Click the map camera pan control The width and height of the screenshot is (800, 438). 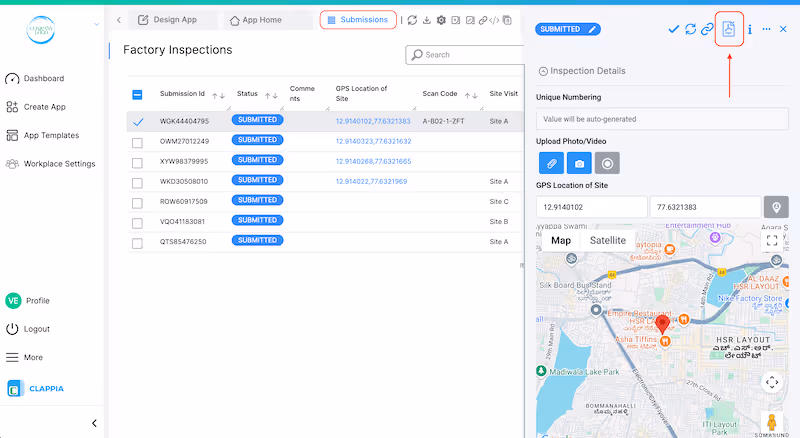pyautogui.click(x=772, y=382)
